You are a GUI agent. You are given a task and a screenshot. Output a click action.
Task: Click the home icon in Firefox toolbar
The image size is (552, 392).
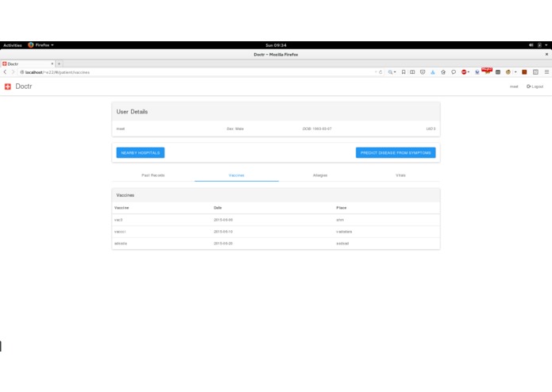[x=443, y=72]
